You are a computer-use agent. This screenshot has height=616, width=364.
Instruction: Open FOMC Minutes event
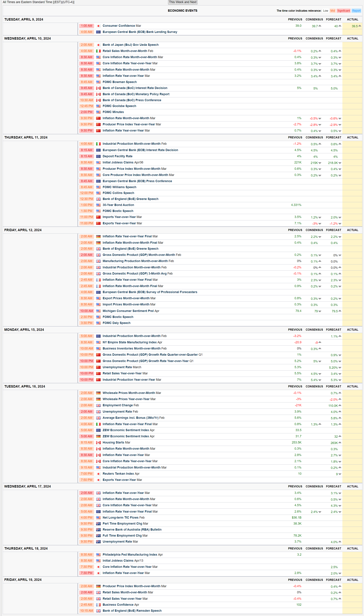[x=113, y=112]
